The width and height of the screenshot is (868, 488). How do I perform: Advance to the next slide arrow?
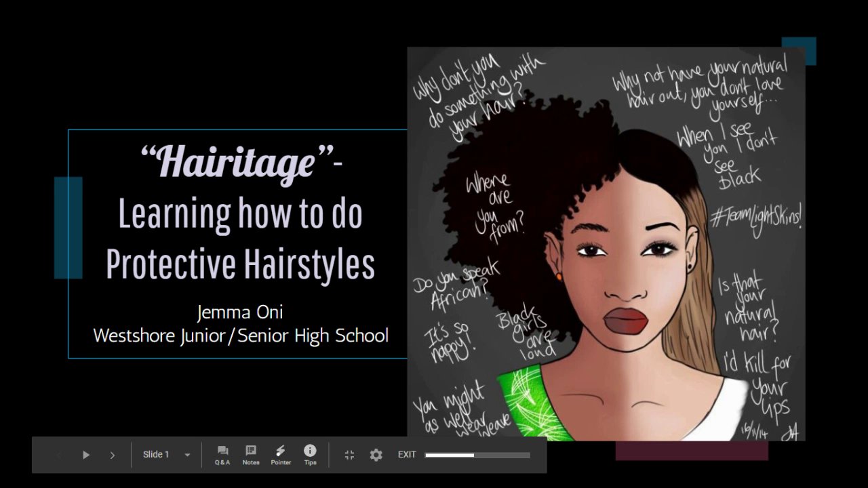113,455
